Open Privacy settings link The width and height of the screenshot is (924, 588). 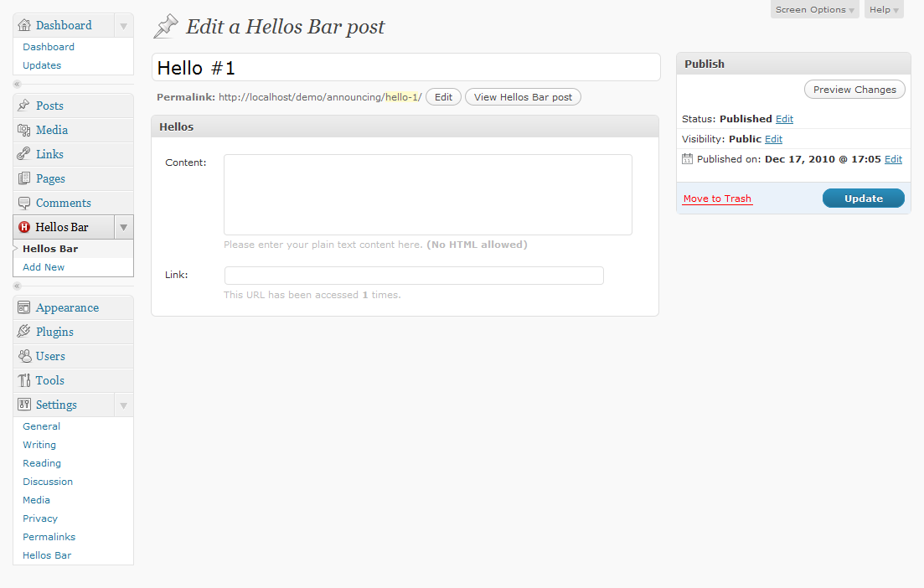[40, 518]
